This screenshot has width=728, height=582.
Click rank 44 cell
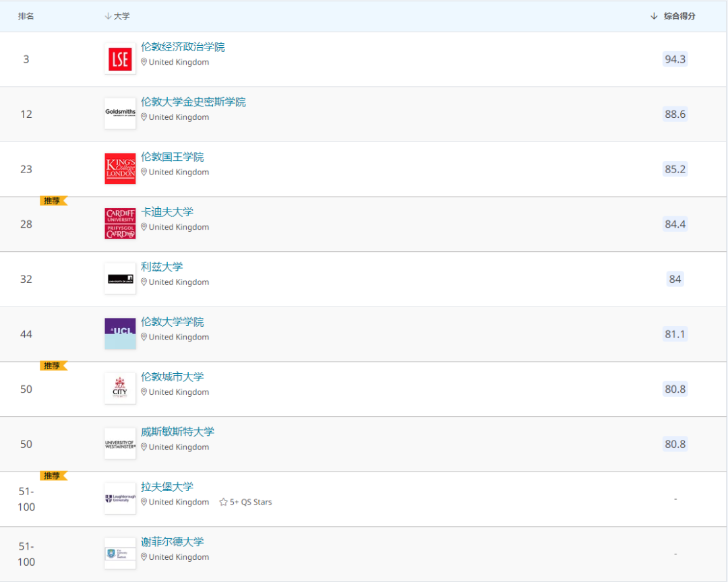tap(26, 334)
